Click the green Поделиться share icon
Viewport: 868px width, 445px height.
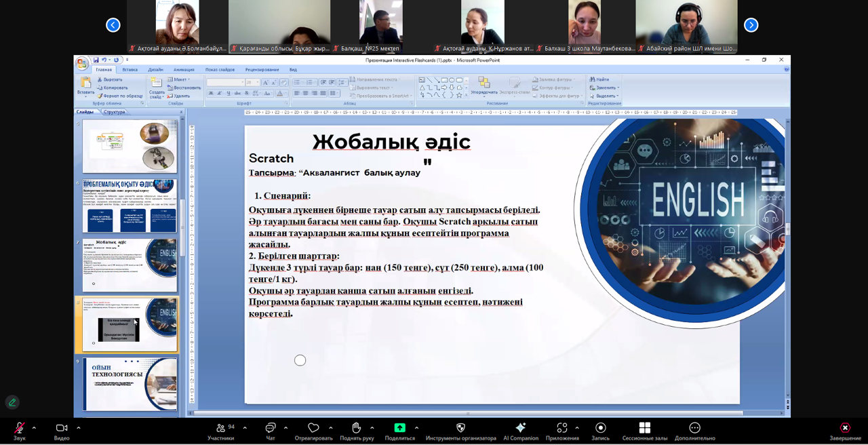pos(399,428)
